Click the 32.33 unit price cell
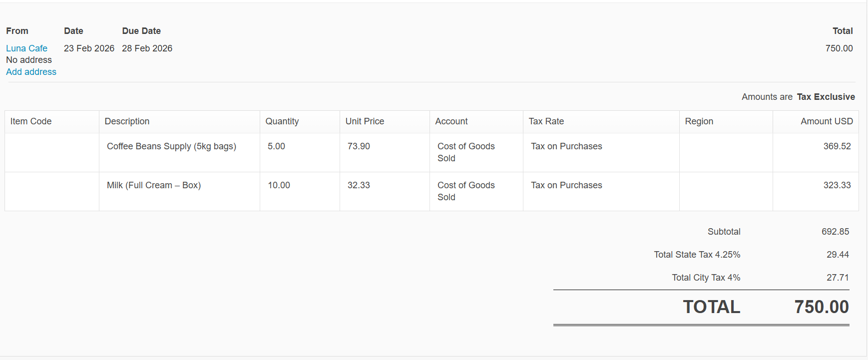 point(359,185)
